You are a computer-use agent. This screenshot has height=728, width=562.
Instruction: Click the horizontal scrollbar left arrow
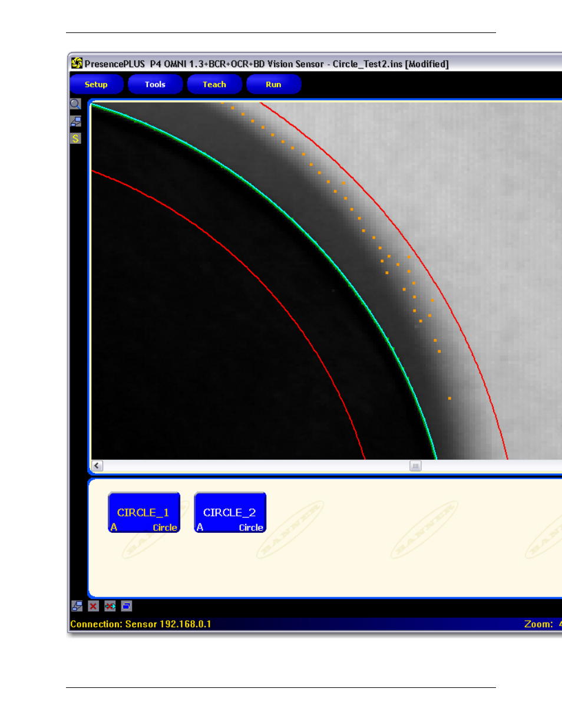click(x=97, y=466)
